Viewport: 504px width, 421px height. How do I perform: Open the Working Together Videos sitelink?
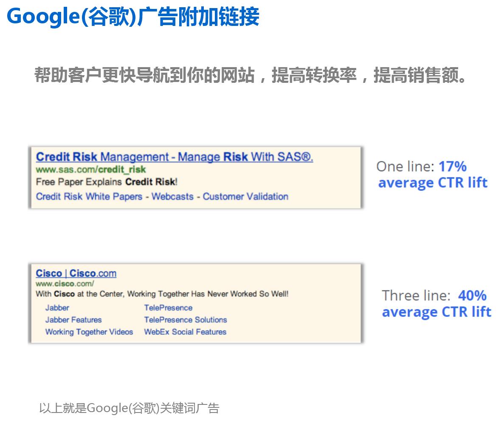coord(89,332)
